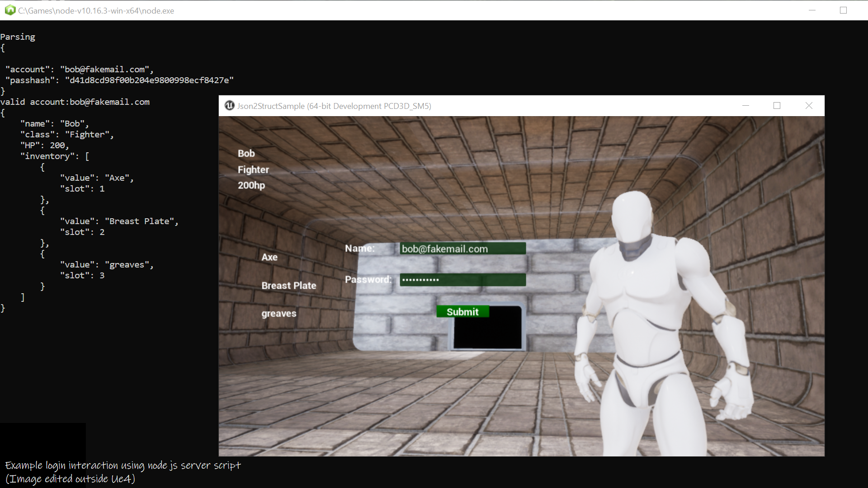
Task: Select the greaves inventory entry
Action: click(278, 314)
